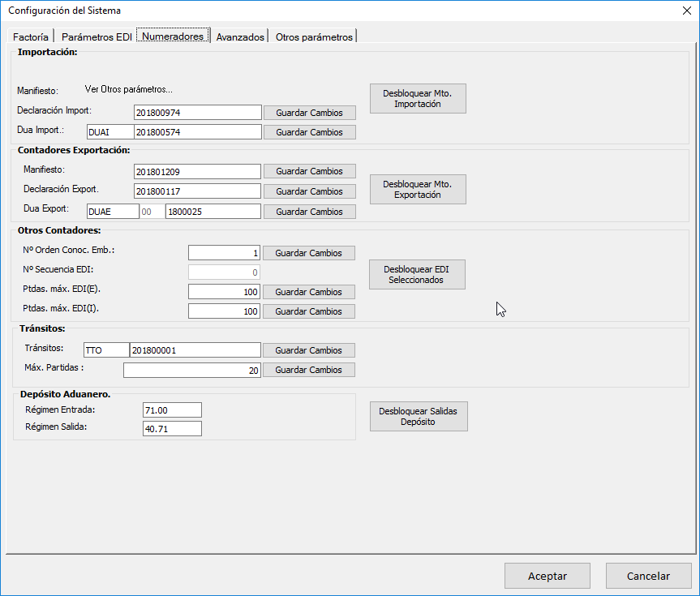Click the Declaración Import number field
The width and height of the screenshot is (700, 596).
[x=197, y=113]
